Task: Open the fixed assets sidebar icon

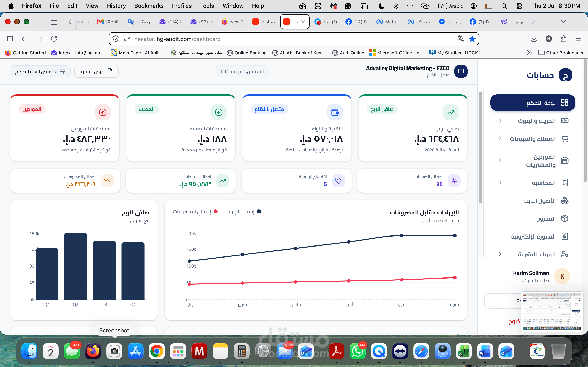Action: click(565, 200)
